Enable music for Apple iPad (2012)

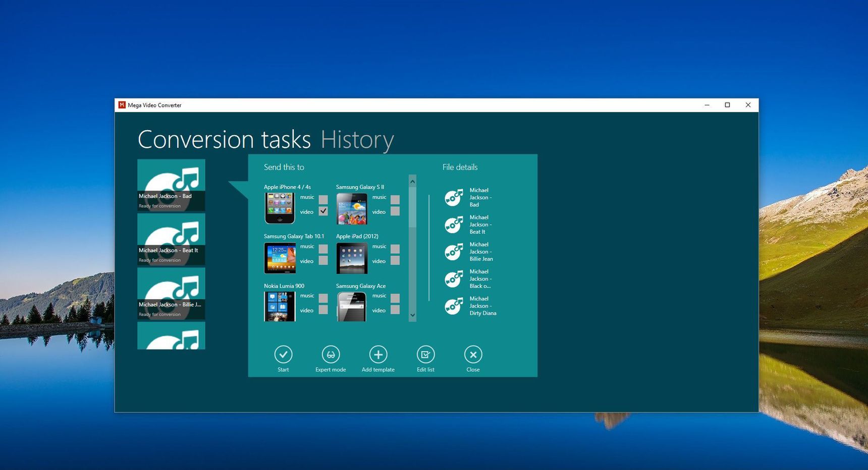(x=395, y=249)
